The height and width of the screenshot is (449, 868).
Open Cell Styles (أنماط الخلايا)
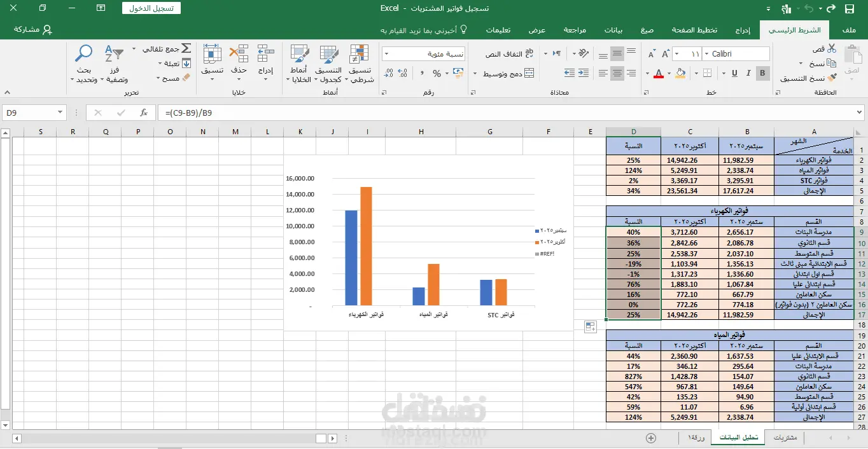[298, 64]
